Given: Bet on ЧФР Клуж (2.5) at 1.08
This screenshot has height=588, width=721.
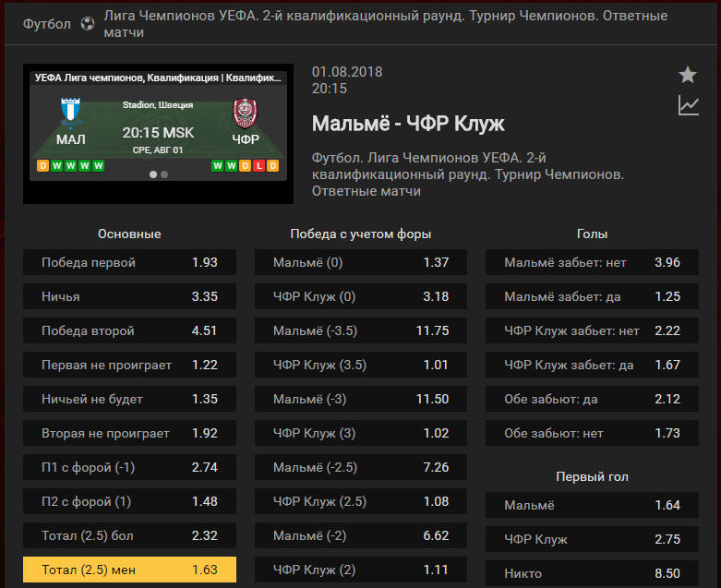Looking at the screenshot, I should tap(361, 501).
